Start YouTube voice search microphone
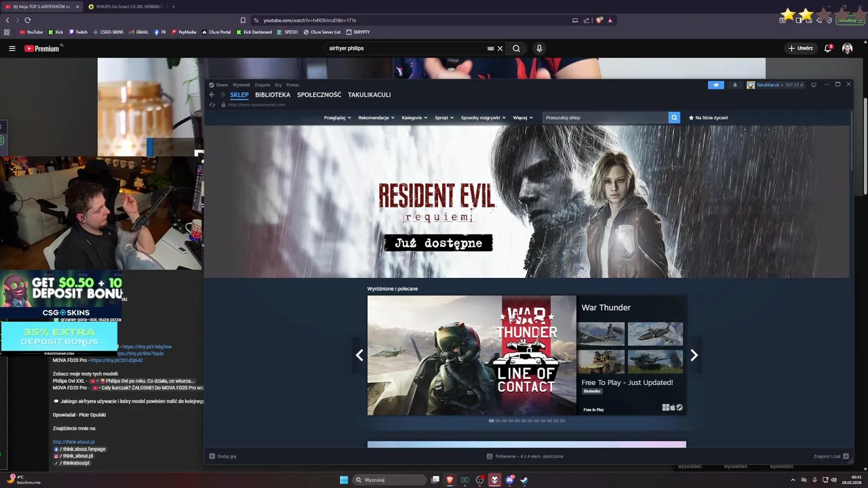Screen dimensions: 868x488 (539, 48)
